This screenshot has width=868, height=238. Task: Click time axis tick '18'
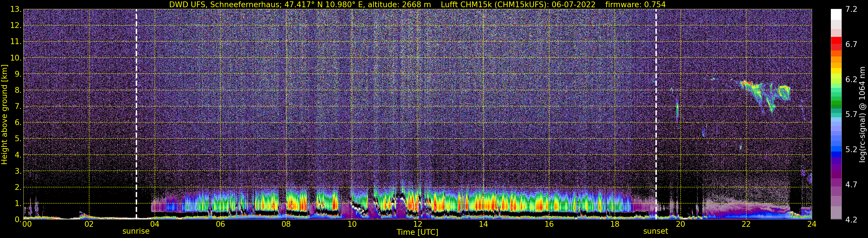click(614, 224)
